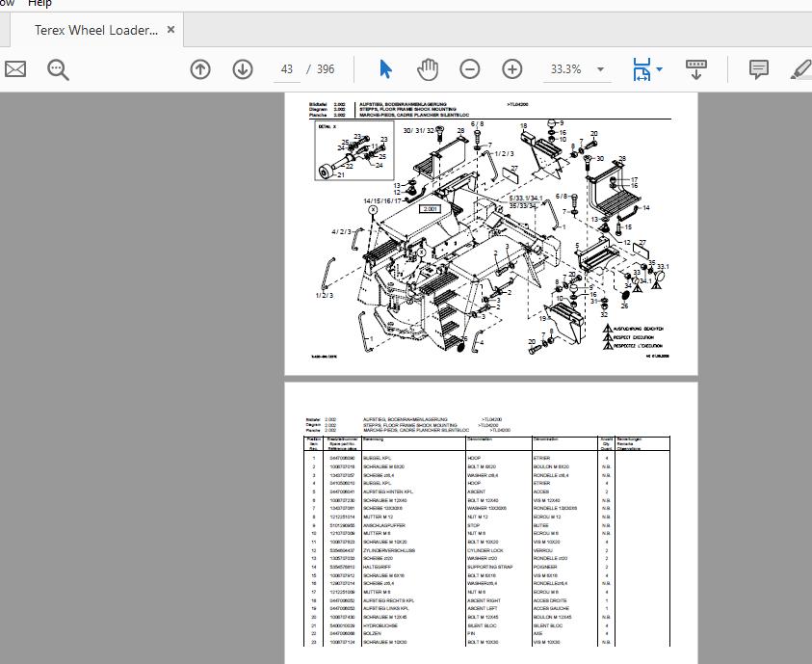This screenshot has height=664, width=812.
Task: Click inside the page number field
Action: pyautogui.click(x=286, y=68)
